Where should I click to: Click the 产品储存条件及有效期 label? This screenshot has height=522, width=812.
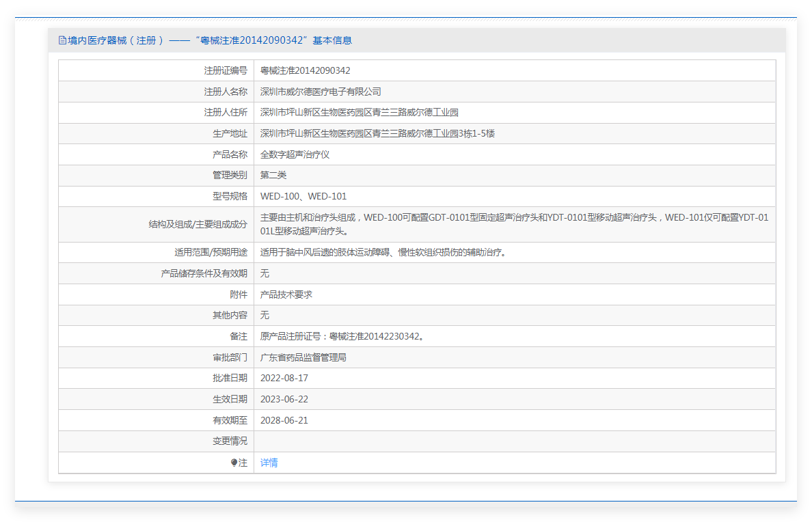click(x=204, y=273)
